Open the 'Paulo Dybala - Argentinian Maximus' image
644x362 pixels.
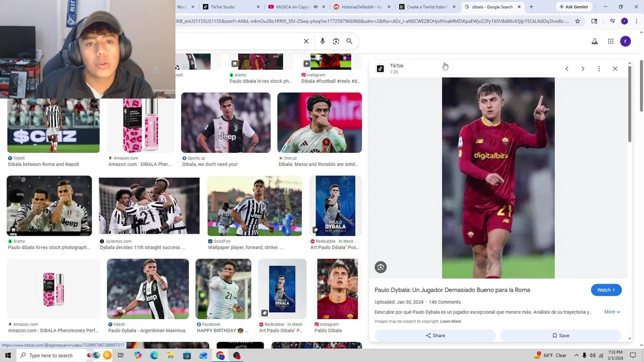[x=148, y=289]
